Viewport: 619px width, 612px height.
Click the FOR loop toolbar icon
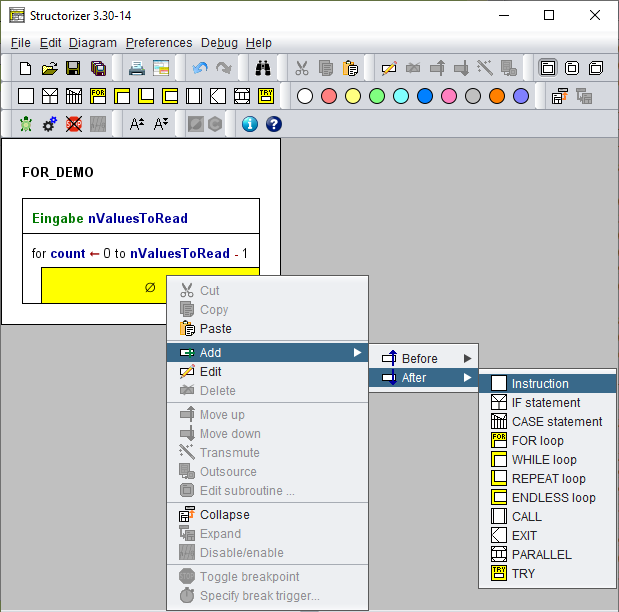98,96
